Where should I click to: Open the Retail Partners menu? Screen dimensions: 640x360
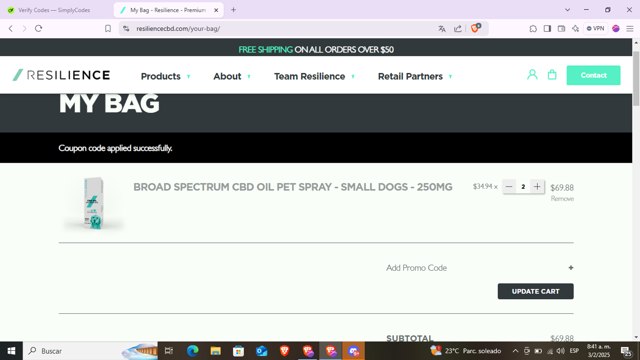click(410, 76)
